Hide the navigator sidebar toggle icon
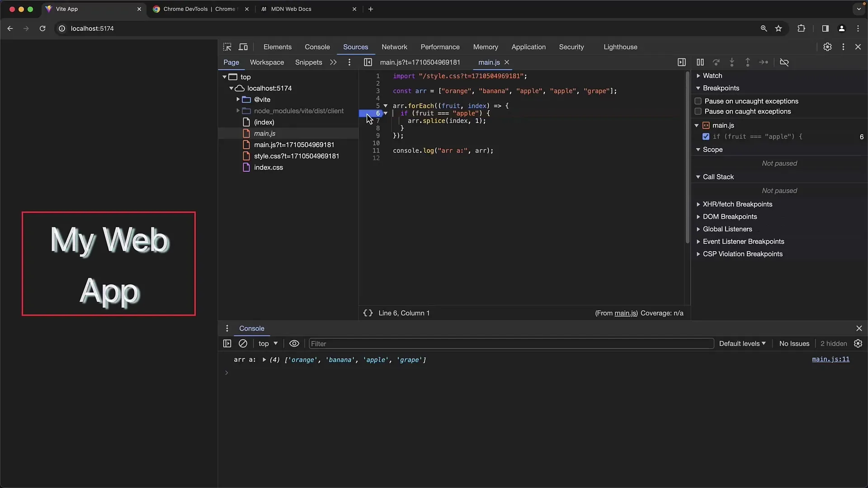Screen dimensions: 868x488 (x=368, y=62)
